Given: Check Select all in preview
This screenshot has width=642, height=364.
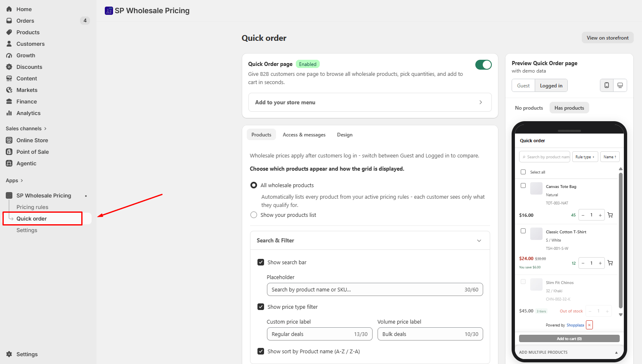Looking at the screenshot, I should coord(523,172).
